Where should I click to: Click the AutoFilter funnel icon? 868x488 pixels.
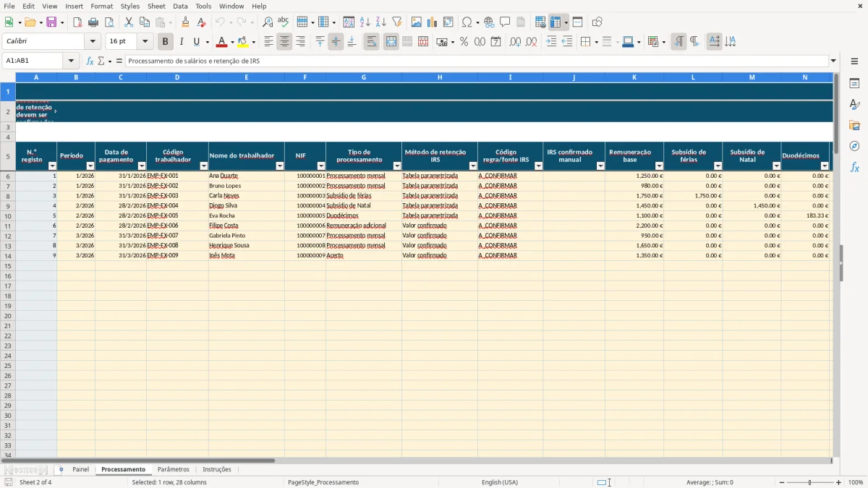pyautogui.click(x=396, y=22)
